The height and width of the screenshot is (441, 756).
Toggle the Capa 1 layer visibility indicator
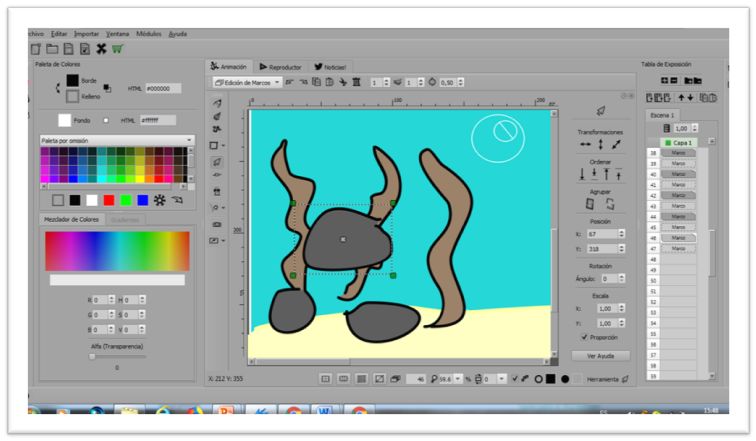[x=667, y=143]
